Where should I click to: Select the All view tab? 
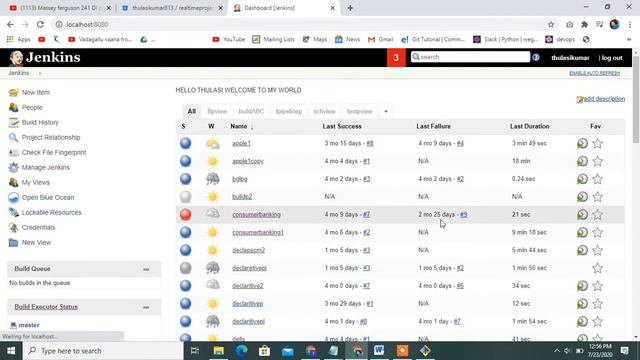191,111
